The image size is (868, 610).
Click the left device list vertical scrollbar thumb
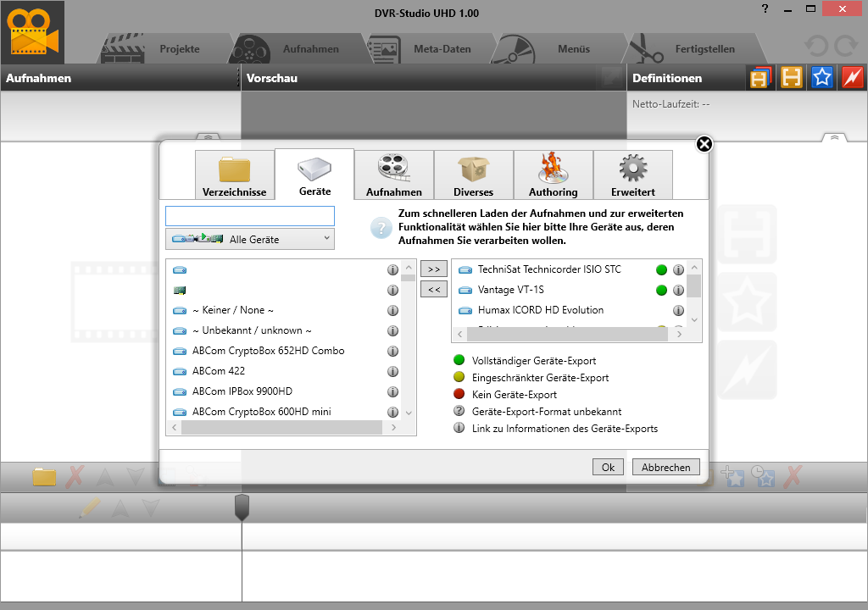[x=409, y=278]
